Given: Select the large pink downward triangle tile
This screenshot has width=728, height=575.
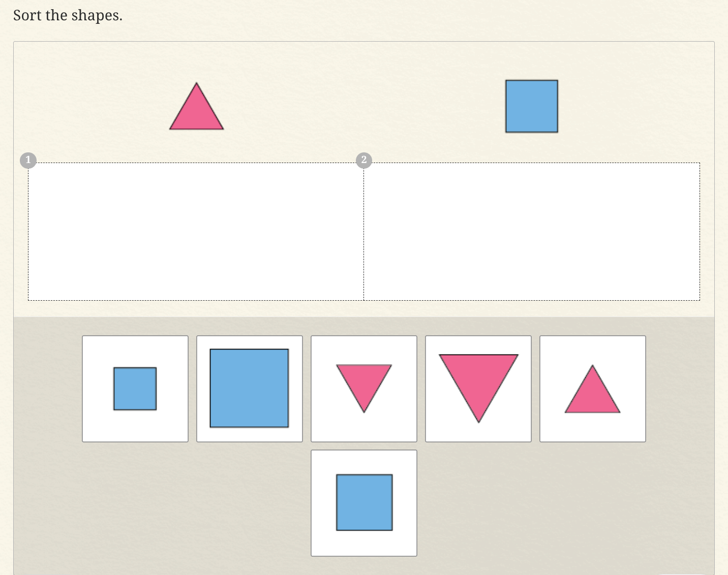Looking at the screenshot, I should 478,389.
